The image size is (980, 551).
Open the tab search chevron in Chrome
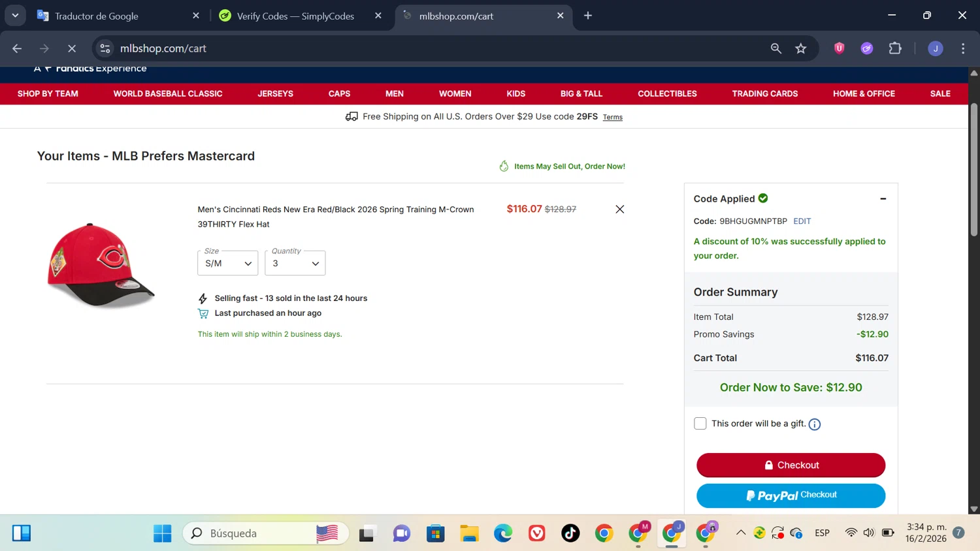tap(14, 16)
